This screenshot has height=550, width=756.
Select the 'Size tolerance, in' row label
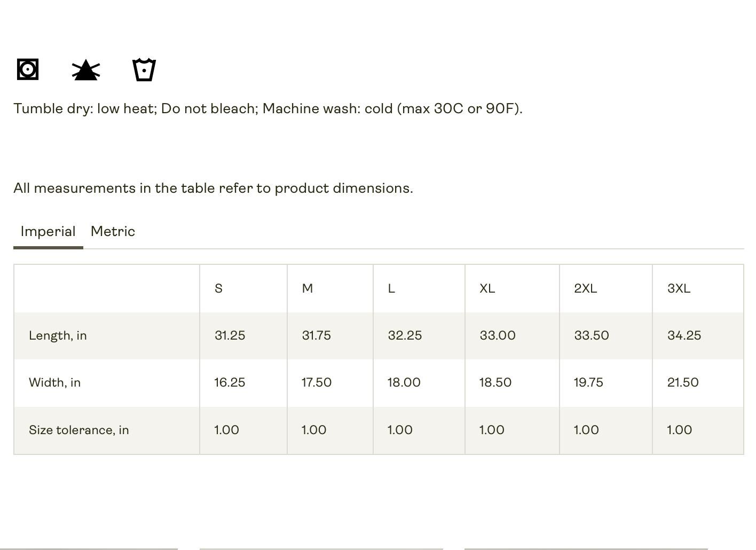point(79,430)
